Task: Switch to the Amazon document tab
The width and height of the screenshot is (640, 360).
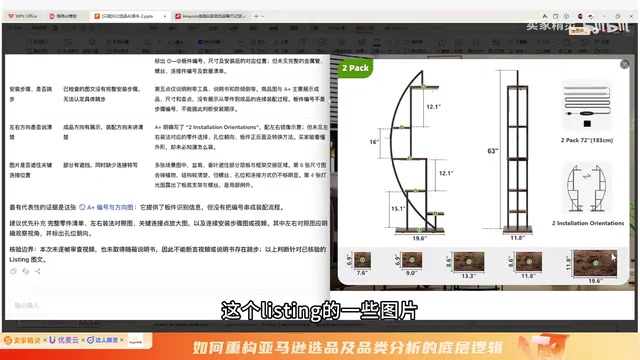Action: [210, 16]
